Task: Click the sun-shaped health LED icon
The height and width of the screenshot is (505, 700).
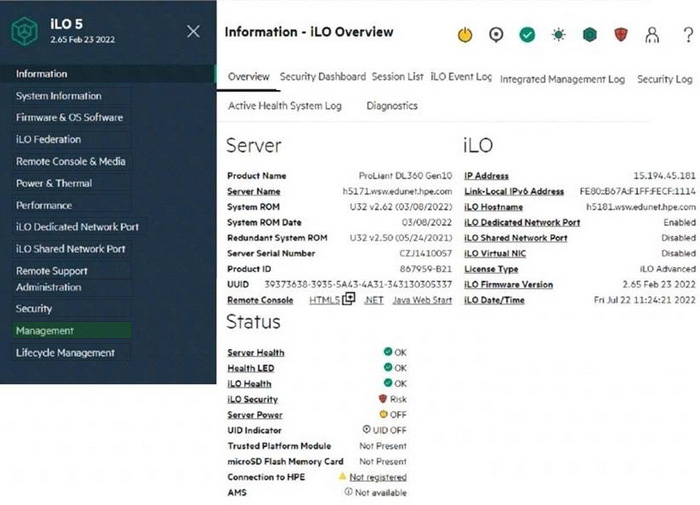Action: [558, 35]
